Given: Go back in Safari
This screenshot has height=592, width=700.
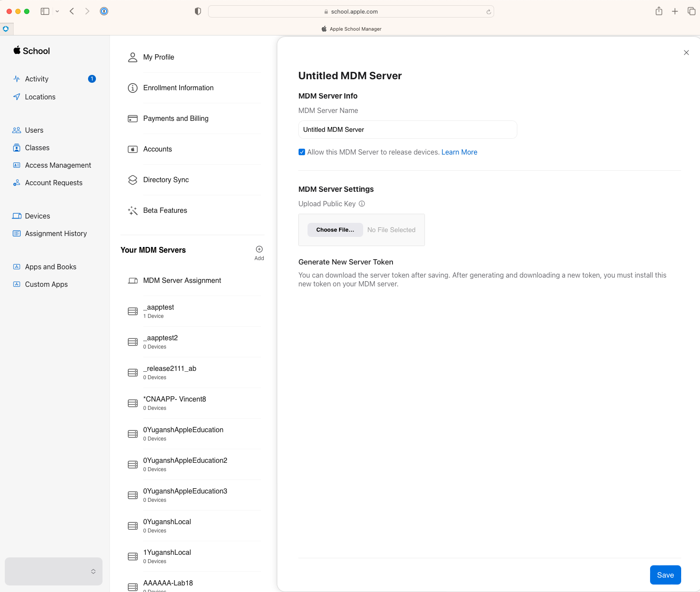Looking at the screenshot, I should [x=72, y=11].
